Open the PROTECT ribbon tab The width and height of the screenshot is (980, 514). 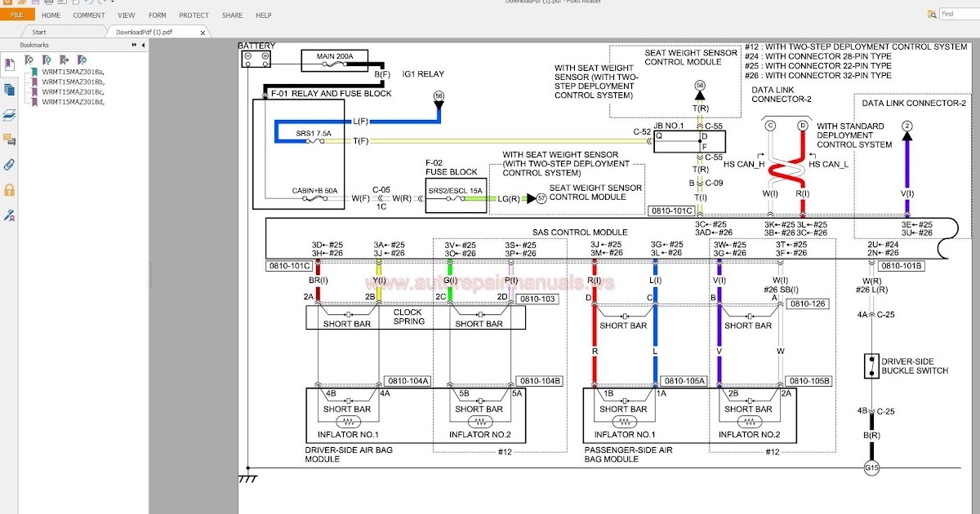tap(194, 15)
